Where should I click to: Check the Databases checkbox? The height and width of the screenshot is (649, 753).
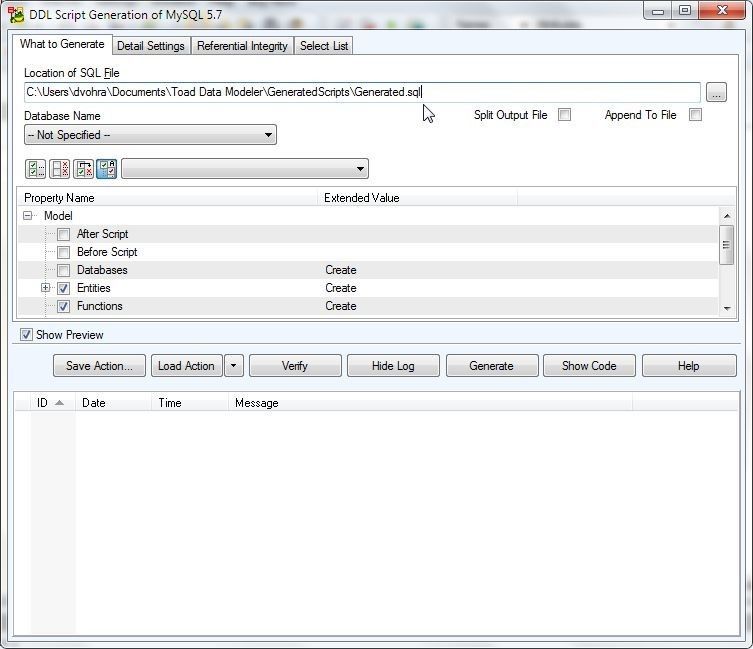coord(63,270)
